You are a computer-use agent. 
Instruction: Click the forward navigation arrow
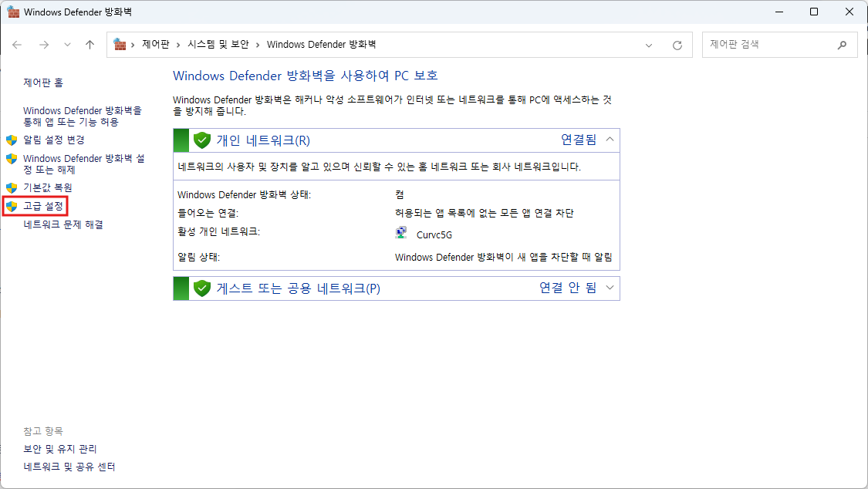point(44,45)
